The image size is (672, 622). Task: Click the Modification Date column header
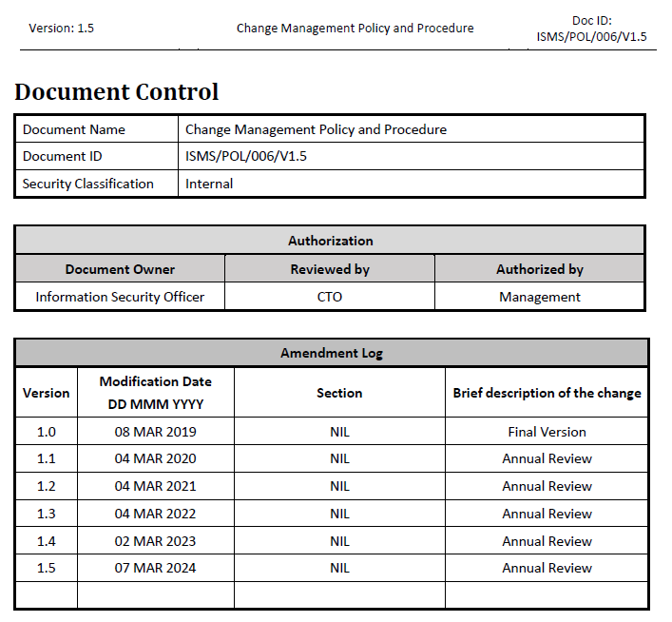(156, 392)
